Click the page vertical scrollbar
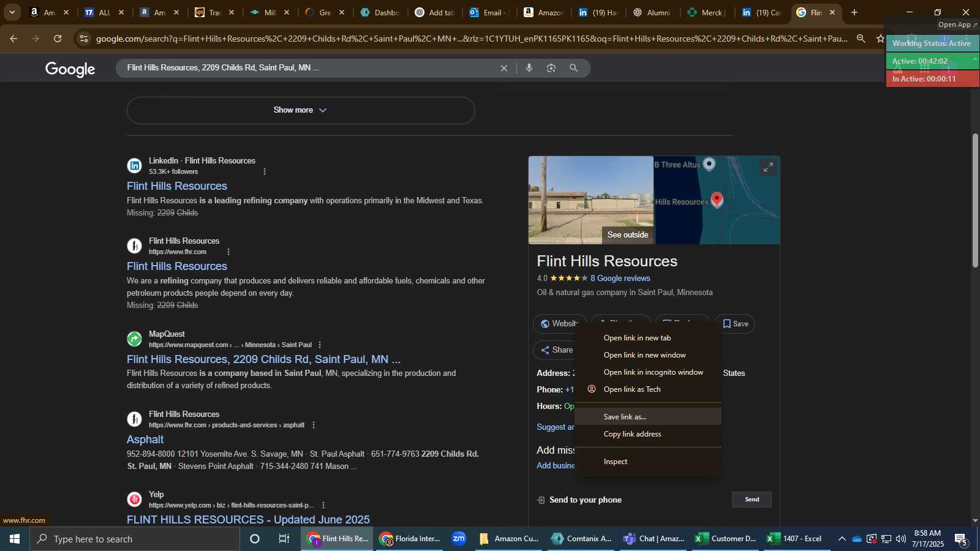The image size is (980, 551). point(975,200)
